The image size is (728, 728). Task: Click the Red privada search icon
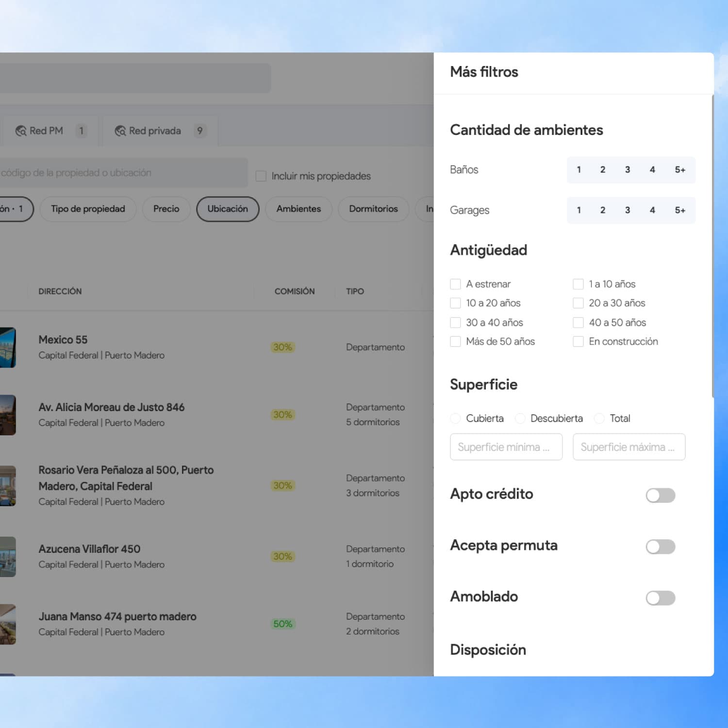(120, 131)
